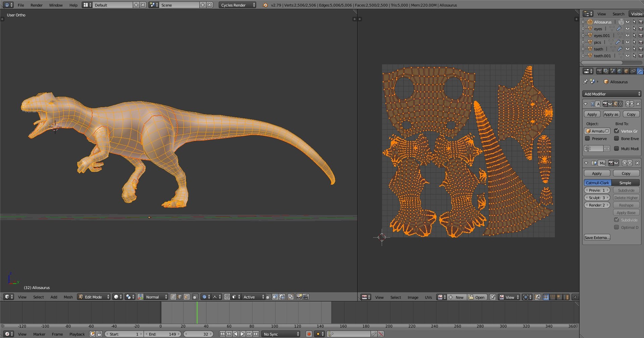
Task: Open the Render Layers properties tab icon
Action: 606,71
